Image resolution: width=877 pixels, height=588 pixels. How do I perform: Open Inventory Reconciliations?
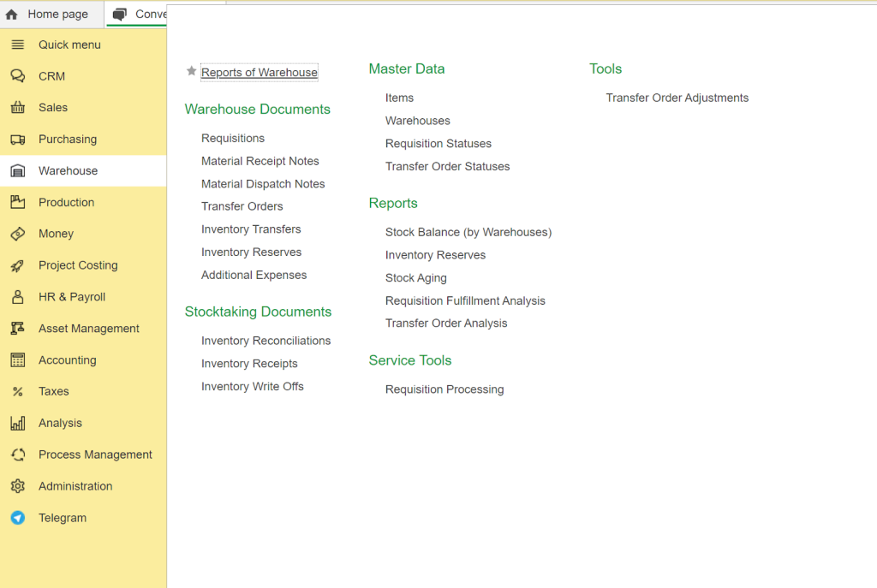coord(265,341)
